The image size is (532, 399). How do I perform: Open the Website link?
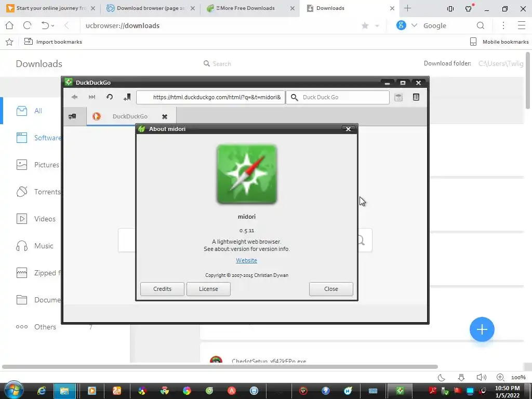coord(246,260)
